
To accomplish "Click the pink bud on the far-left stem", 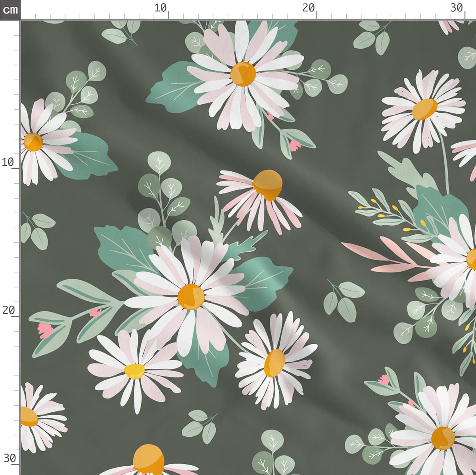I will (x=45, y=330).
